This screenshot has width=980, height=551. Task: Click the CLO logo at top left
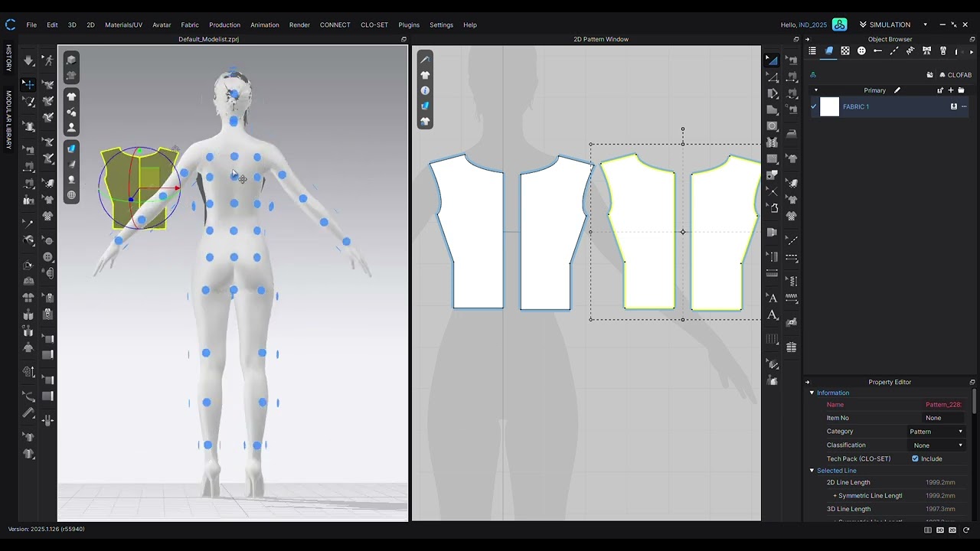tap(11, 24)
